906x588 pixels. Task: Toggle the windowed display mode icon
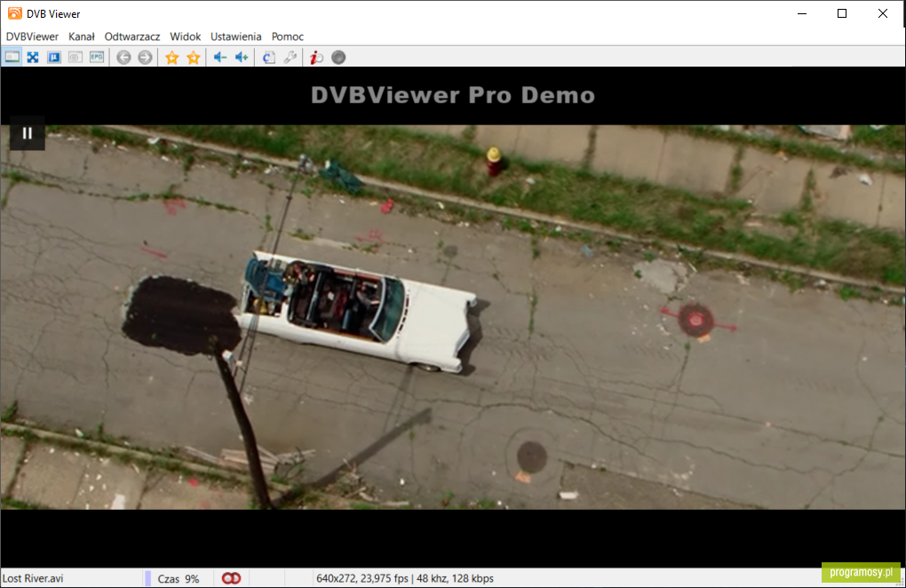click(x=12, y=57)
